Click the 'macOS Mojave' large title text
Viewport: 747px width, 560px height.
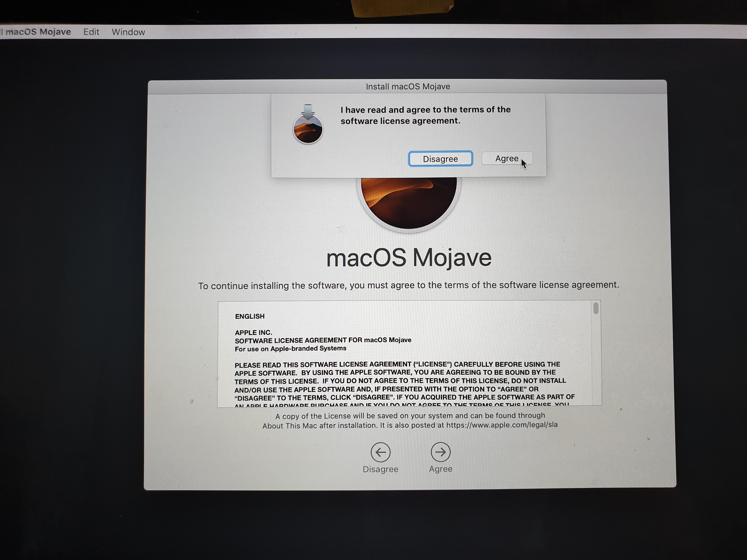tap(409, 258)
